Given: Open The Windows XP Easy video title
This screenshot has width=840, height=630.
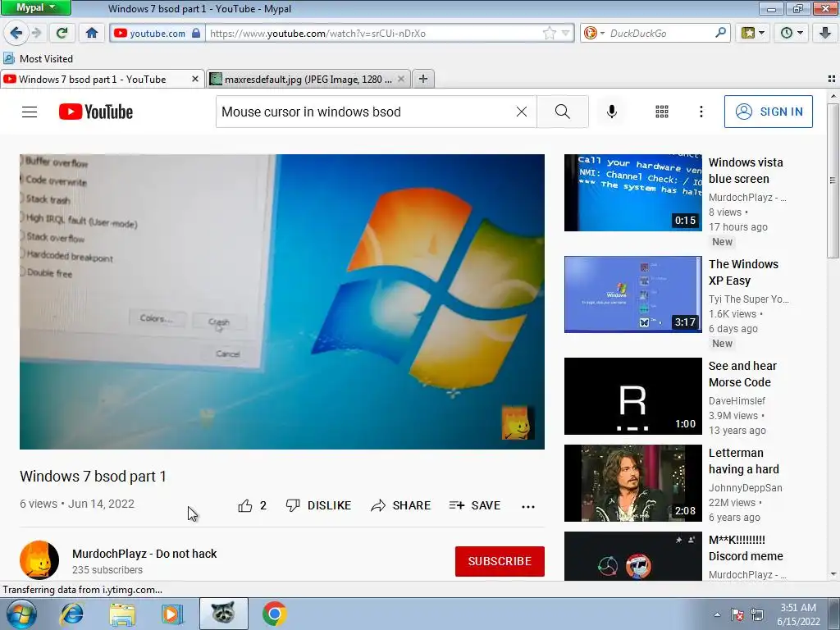Looking at the screenshot, I should (x=743, y=272).
